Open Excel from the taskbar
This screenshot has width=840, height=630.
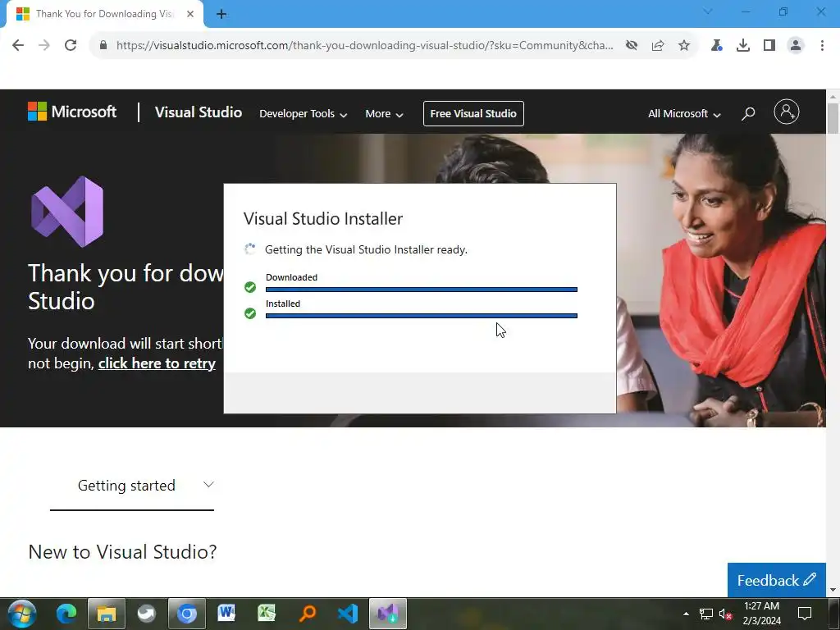pyautogui.click(x=267, y=614)
